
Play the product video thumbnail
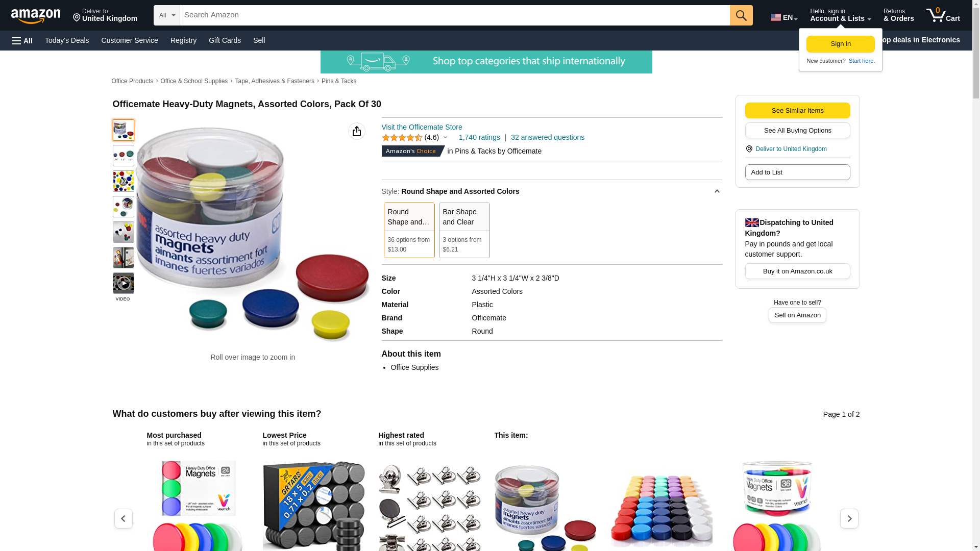(123, 283)
